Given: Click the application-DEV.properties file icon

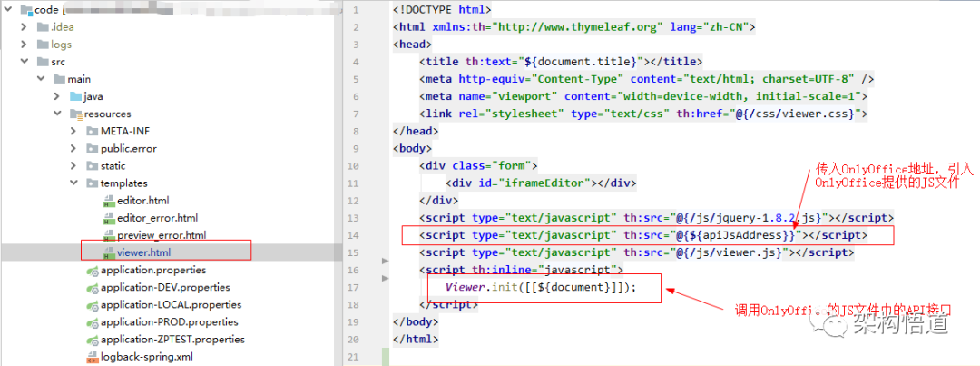Looking at the screenshot, I should tap(92, 288).
